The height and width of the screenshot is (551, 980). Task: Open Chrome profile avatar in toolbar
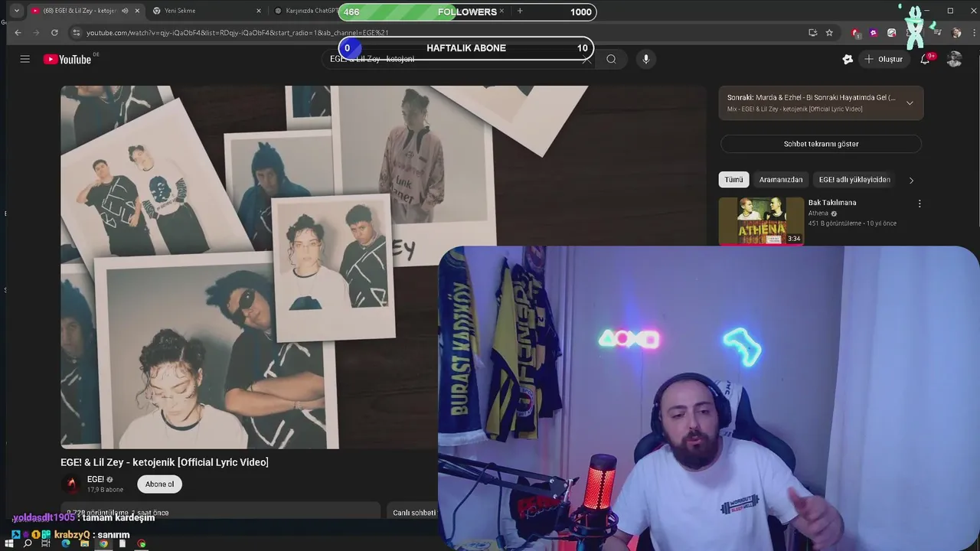(x=956, y=33)
